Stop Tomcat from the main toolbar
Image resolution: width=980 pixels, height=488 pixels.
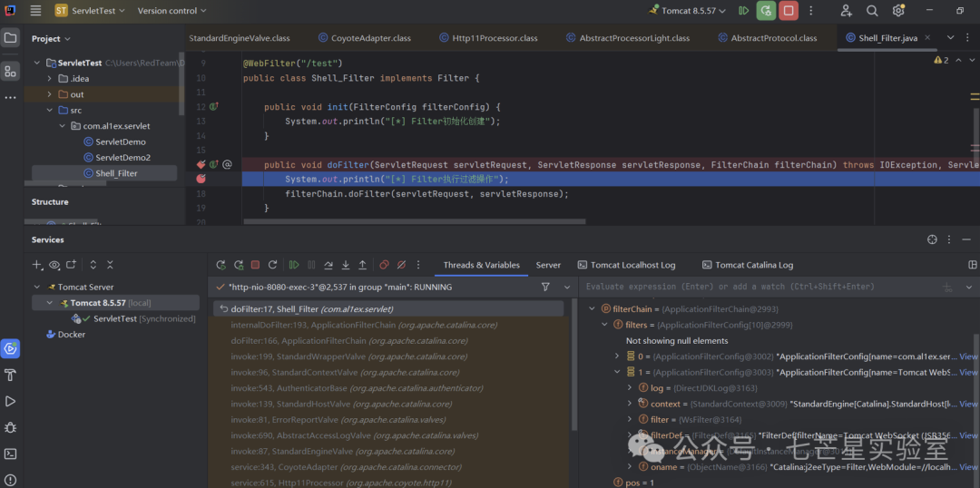pos(789,11)
